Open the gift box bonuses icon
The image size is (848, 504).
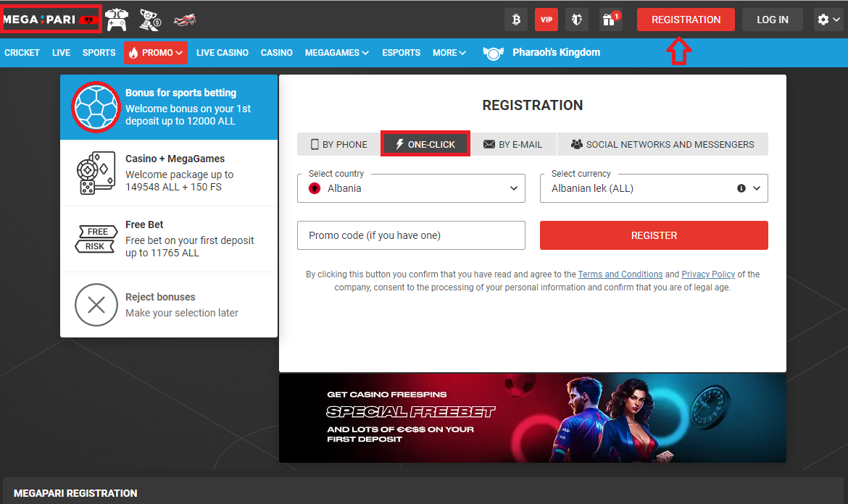(x=610, y=20)
